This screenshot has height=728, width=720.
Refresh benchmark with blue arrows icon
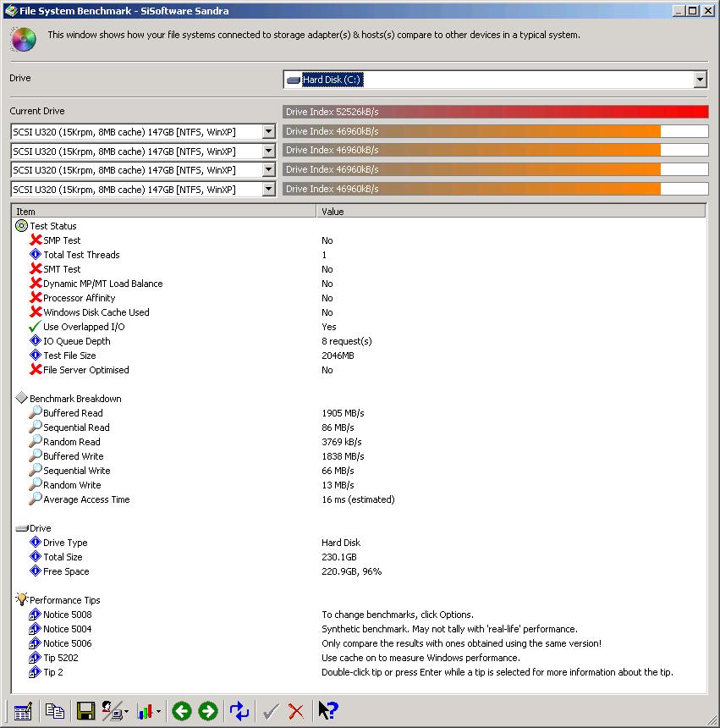tap(239, 711)
